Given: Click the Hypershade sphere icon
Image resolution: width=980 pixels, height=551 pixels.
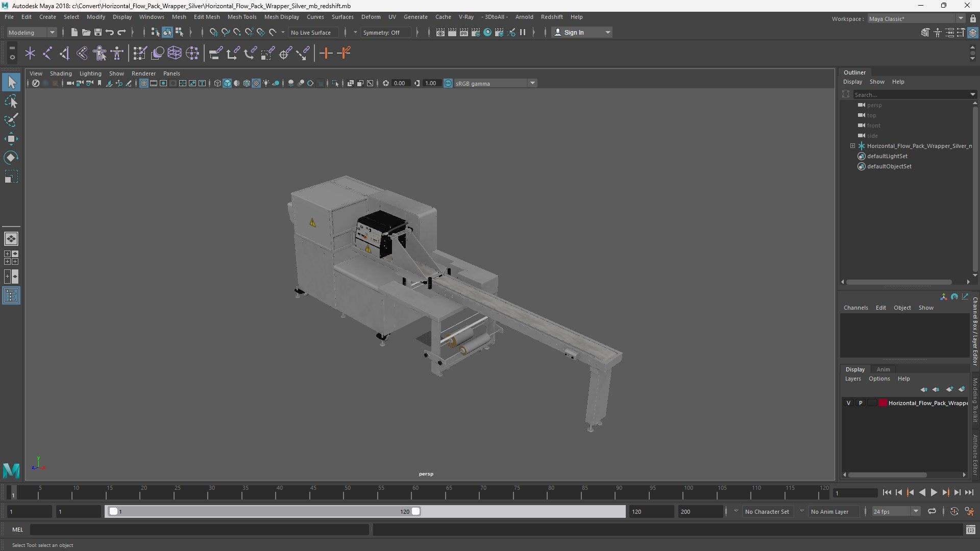Looking at the screenshot, I should click(487, 32).
